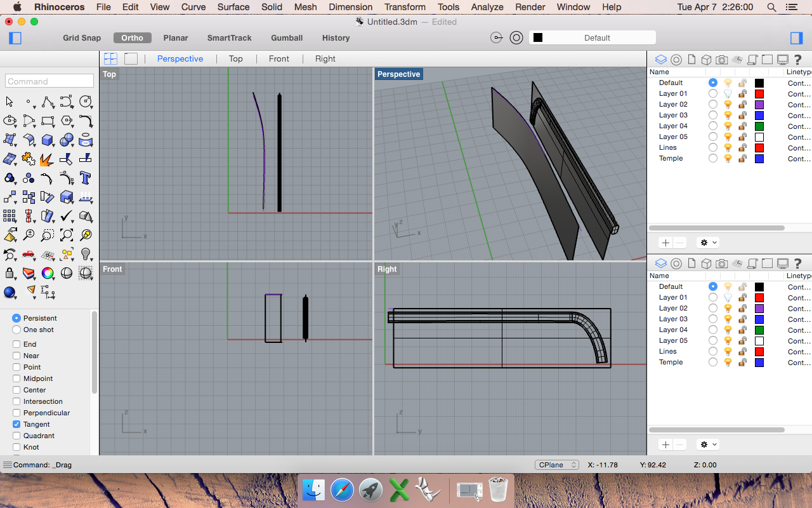The height and width of the screenshot is (508, 812).
Task: Open the Transform menu
Action: coord(405,7)
